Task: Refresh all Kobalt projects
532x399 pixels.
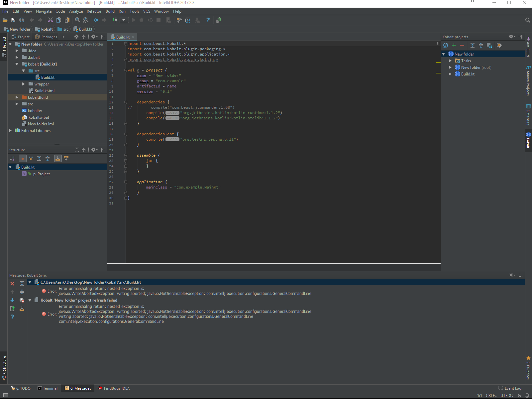Action: click(x=446, y=45)
